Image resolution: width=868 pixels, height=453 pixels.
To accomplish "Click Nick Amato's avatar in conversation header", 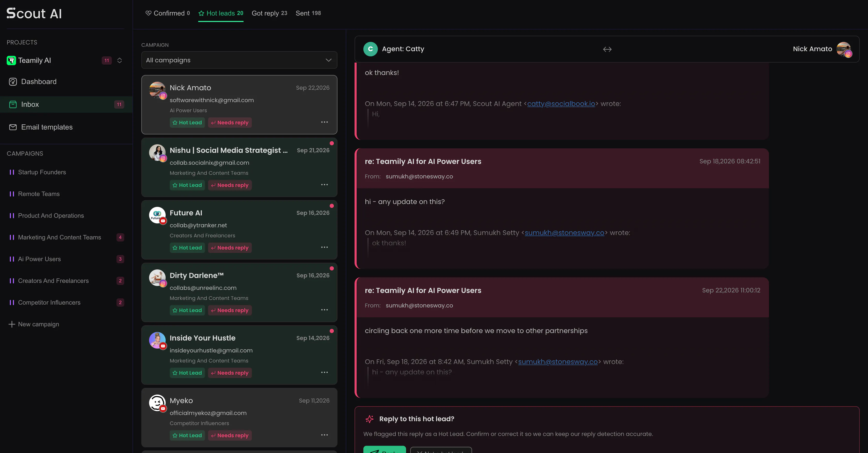I will click(x=844, y=49).
